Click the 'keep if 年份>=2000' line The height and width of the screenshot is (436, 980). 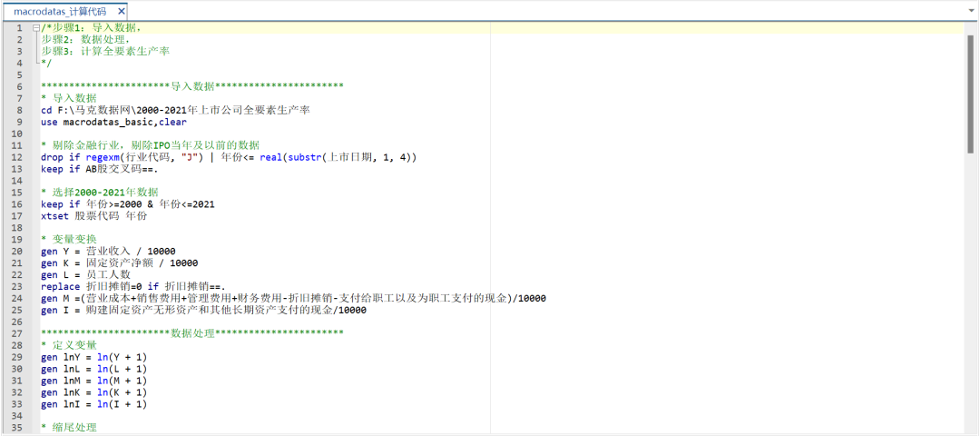tap(128, 204)
